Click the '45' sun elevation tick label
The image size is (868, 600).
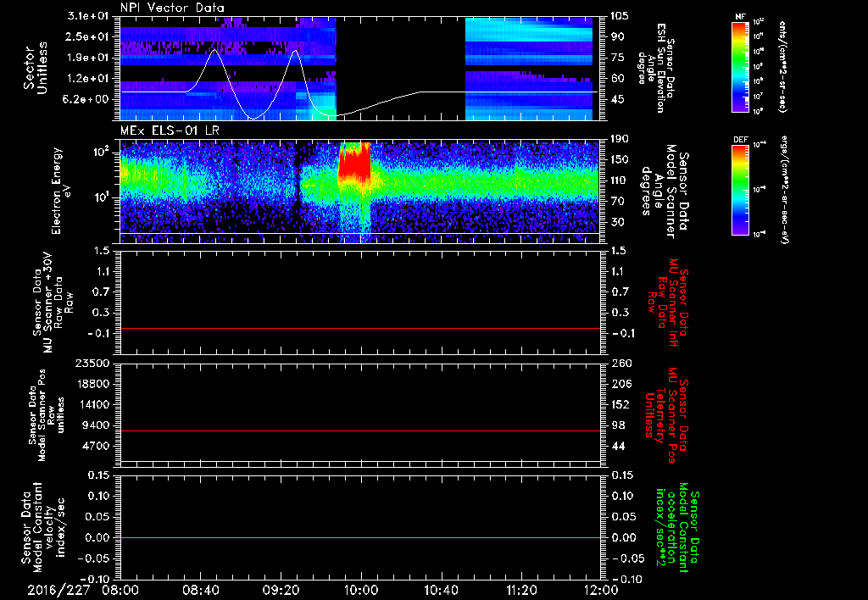[x=617, y=100]
